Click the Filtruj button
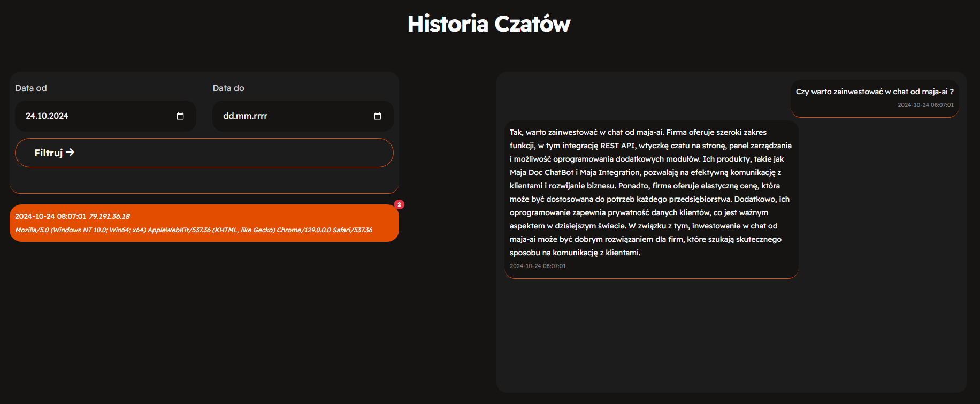Image resolution: width=980 pixels, height=404 pixels. (x=204, y=153)
